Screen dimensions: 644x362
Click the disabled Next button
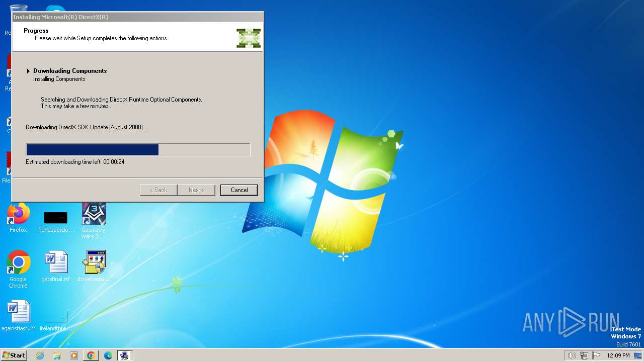coord(196,190)
